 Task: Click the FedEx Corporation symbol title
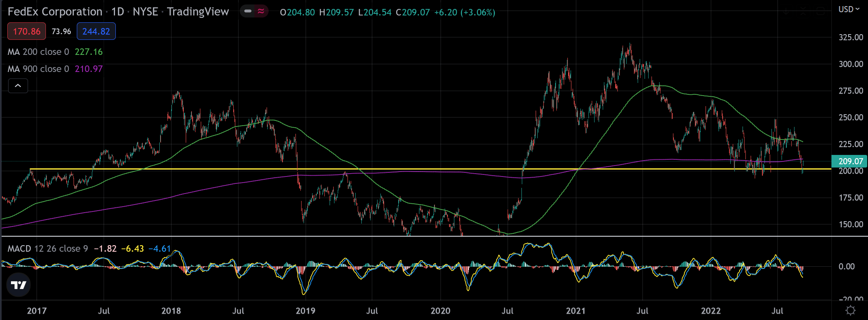55,12
